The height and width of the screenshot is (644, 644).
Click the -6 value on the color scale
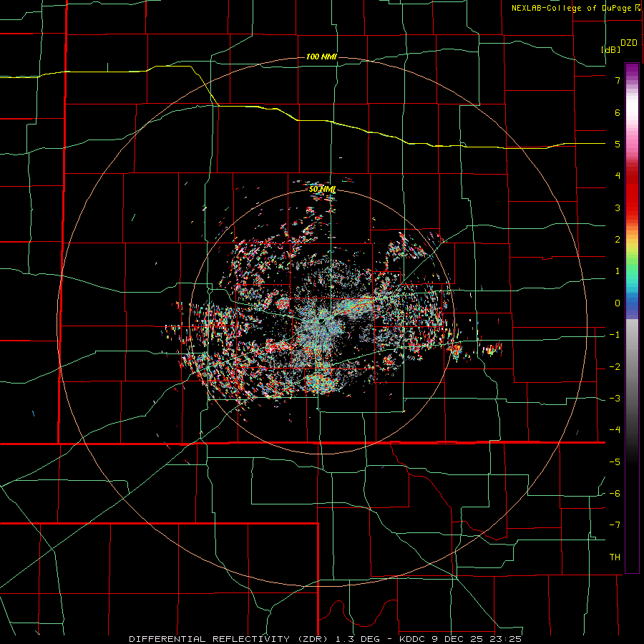[x=615, y=494]
